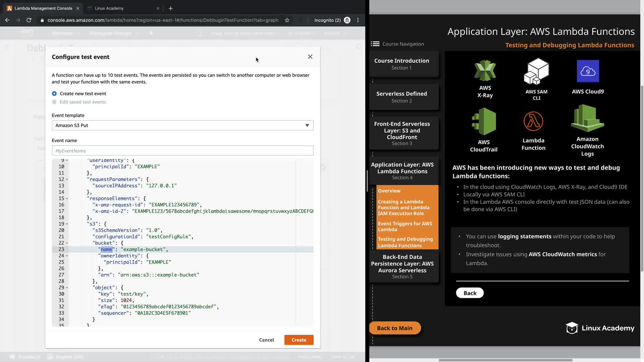The width and height of the screenshot is (644, 362).
Task: Open the Course Navigation hamburger menu
Action: (x=375, y=44)
